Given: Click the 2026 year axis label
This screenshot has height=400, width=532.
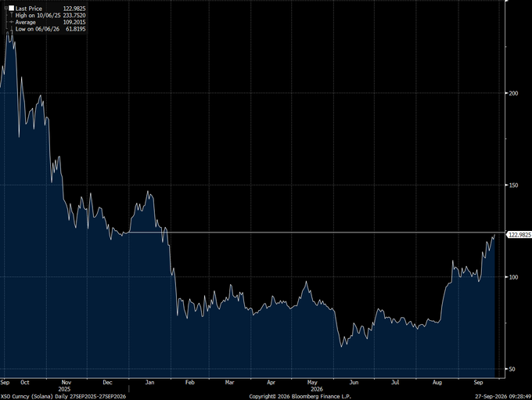Looking at the screenshot, I should (317, 389).
